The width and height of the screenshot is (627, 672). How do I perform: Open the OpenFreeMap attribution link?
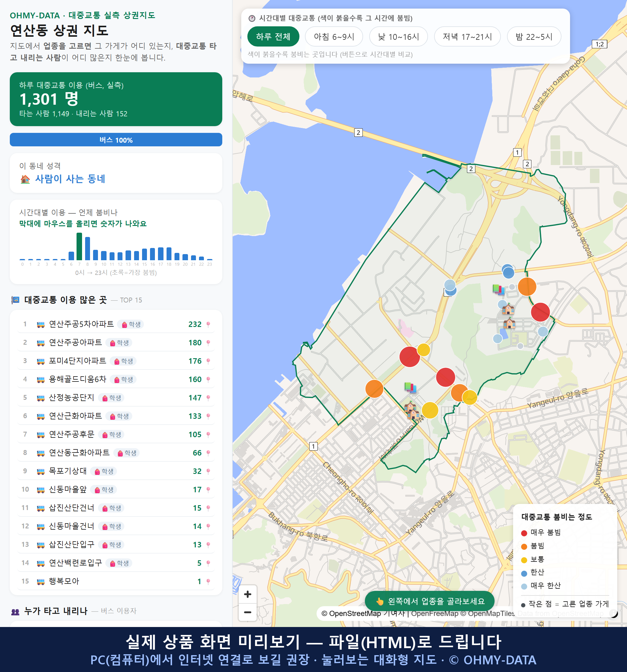435,613
